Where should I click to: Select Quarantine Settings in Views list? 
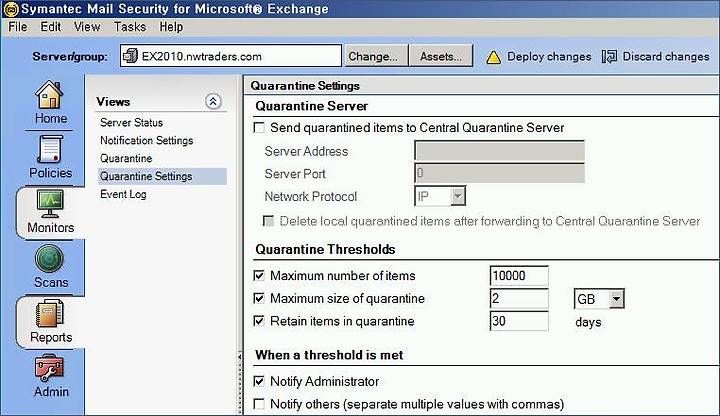[x=162, y=176]
